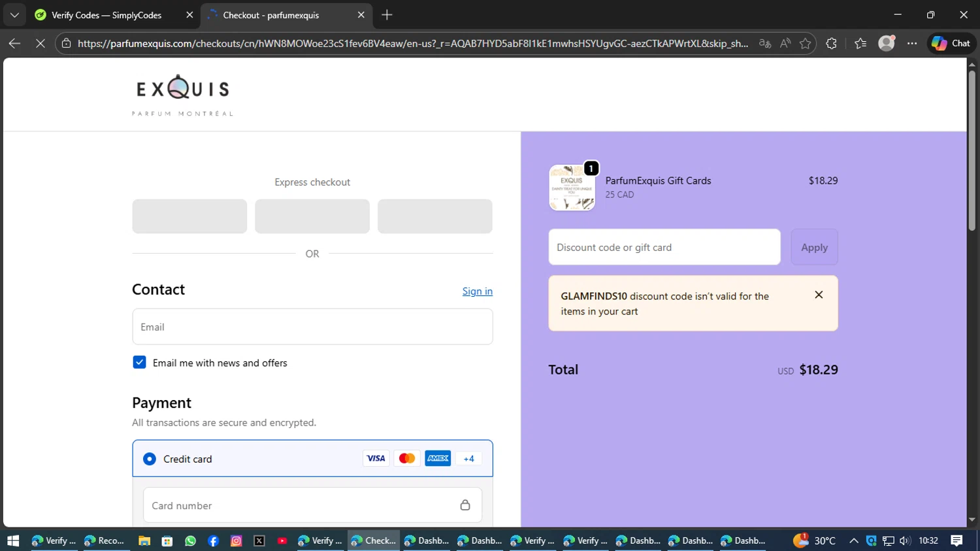Open File Explorer from taskbar
This screenshot has height=551, width=980.
pos(144,541)
